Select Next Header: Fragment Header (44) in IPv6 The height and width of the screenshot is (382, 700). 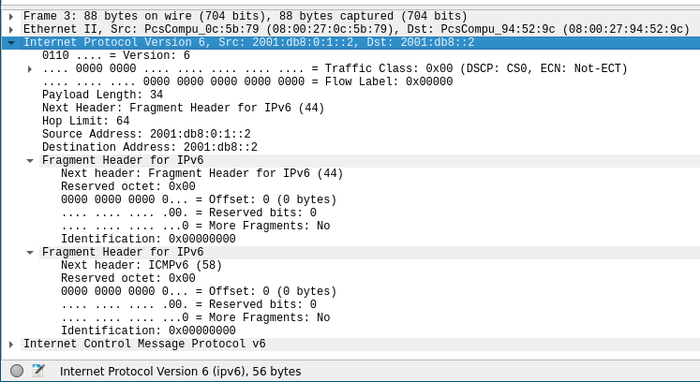183,108
